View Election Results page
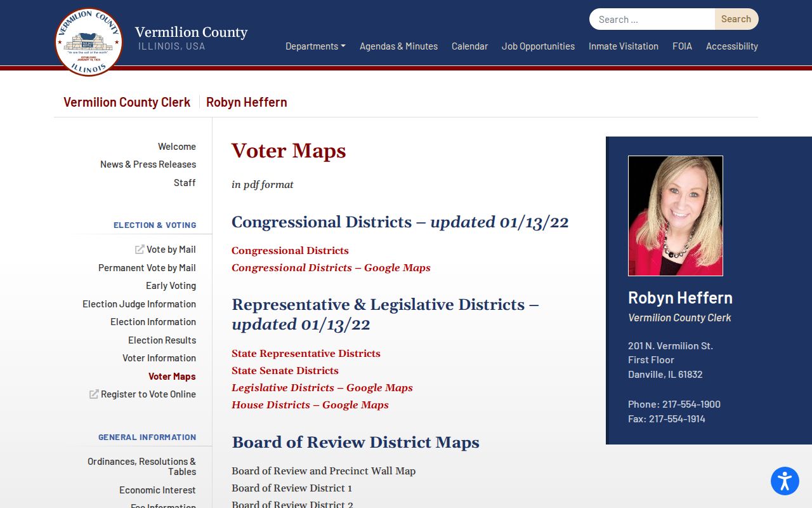 click(162, 340)
